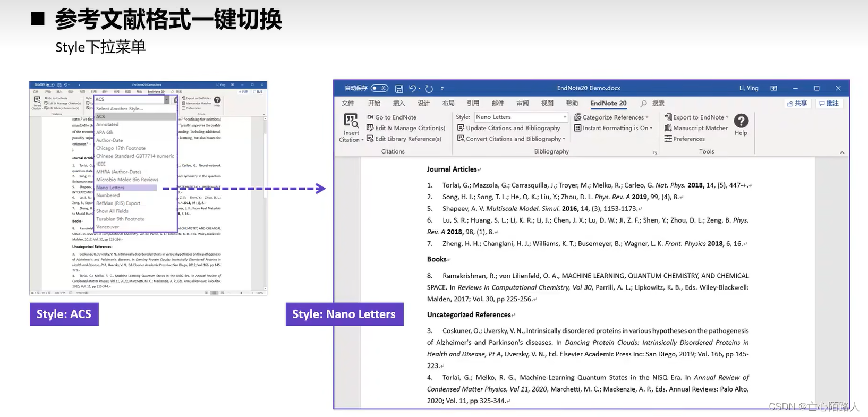Collapse the ribbon with the chevron in right window
Viewport: 868px width, 417px height.
pos(842,152)
